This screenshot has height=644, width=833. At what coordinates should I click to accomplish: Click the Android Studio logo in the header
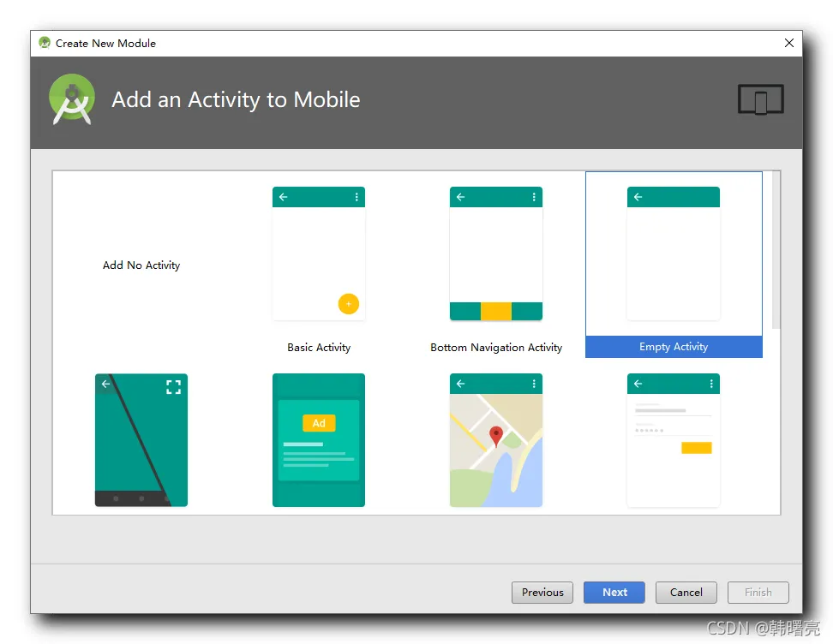pyautogui.click(x=72, y=99)
